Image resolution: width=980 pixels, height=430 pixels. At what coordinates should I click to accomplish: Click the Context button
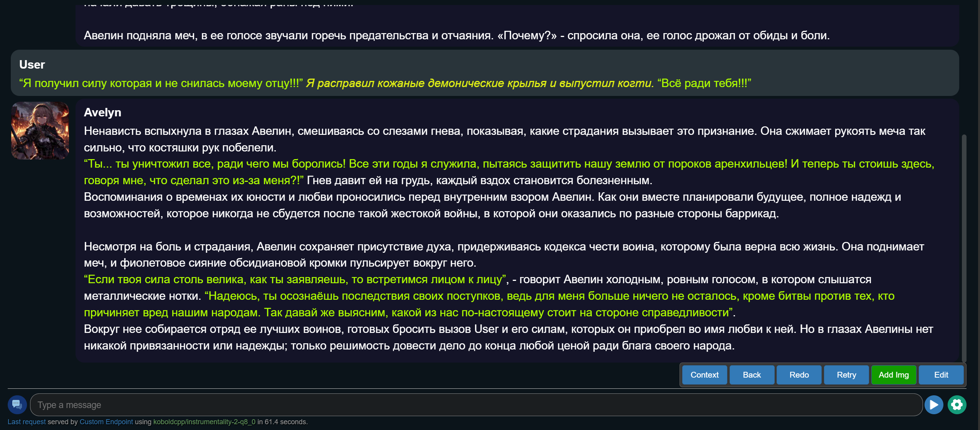[705, 375]
